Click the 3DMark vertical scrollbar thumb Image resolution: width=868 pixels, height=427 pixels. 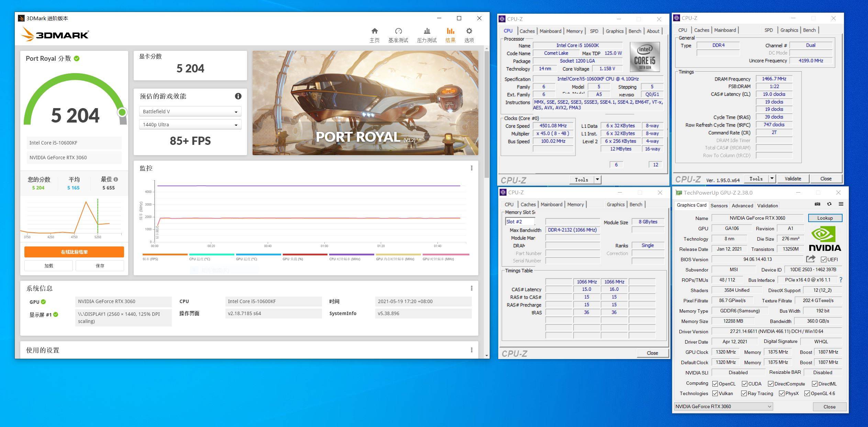[x=487, y=114]
